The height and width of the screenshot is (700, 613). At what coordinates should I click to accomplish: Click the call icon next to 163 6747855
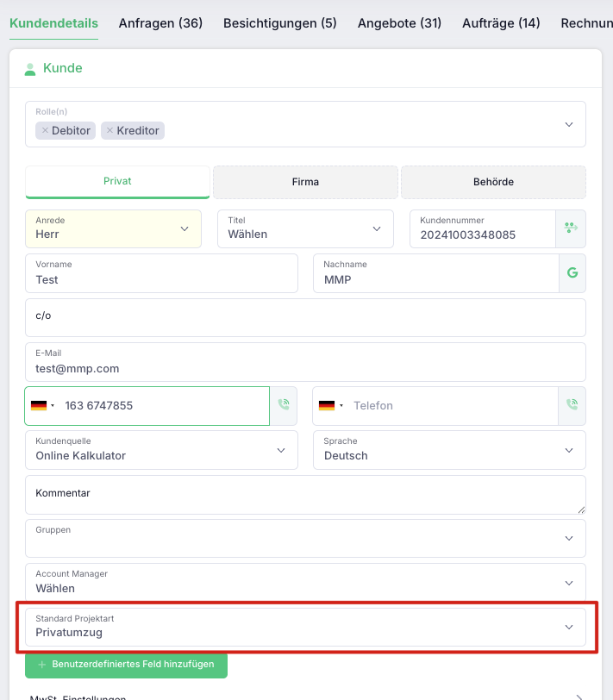point(284,405)
